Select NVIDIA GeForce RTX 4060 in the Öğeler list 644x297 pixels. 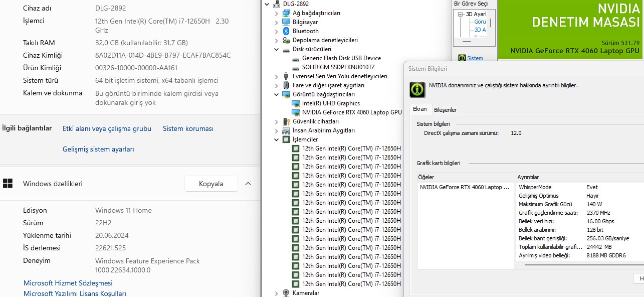[x=465, y=187]
